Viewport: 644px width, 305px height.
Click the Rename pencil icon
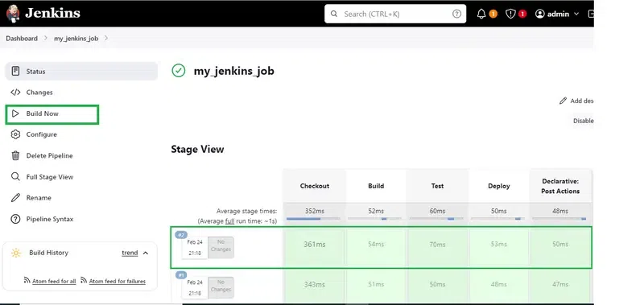[x=15, y=198]
